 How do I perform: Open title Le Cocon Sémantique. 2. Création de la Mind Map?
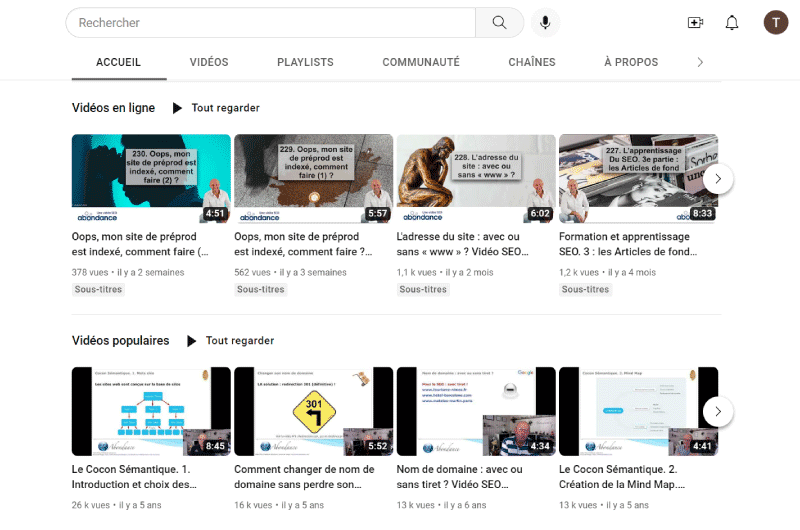click(x=622, y=477)
